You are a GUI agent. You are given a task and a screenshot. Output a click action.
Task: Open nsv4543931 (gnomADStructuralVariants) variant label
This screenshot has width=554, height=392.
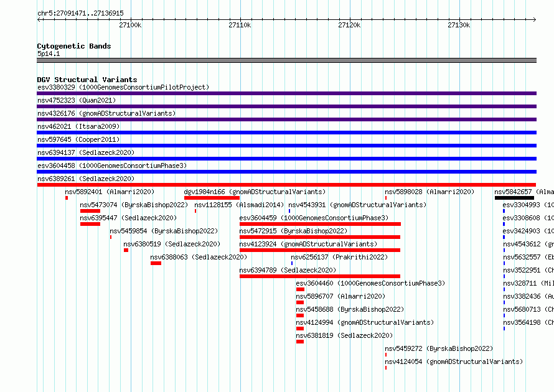[x=357, y=205]
